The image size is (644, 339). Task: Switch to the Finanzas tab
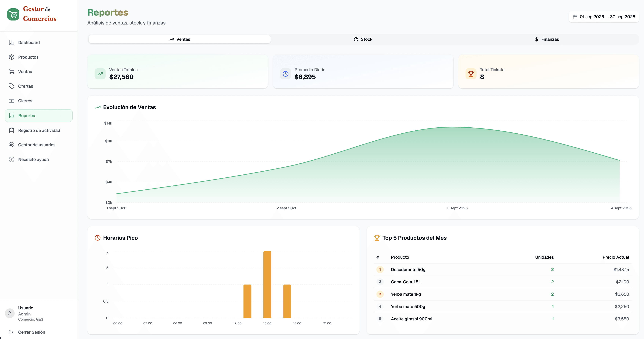(x=547, y=39)
